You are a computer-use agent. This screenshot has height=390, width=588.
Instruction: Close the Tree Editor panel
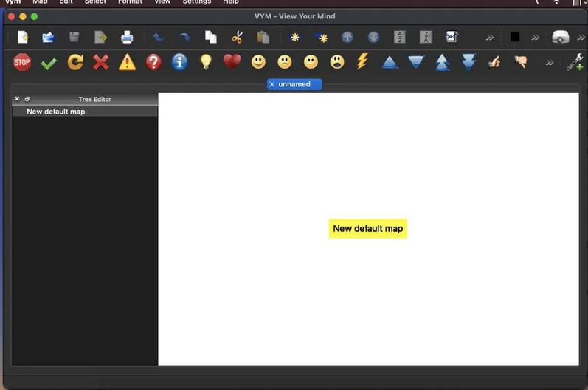coord(17,99)
